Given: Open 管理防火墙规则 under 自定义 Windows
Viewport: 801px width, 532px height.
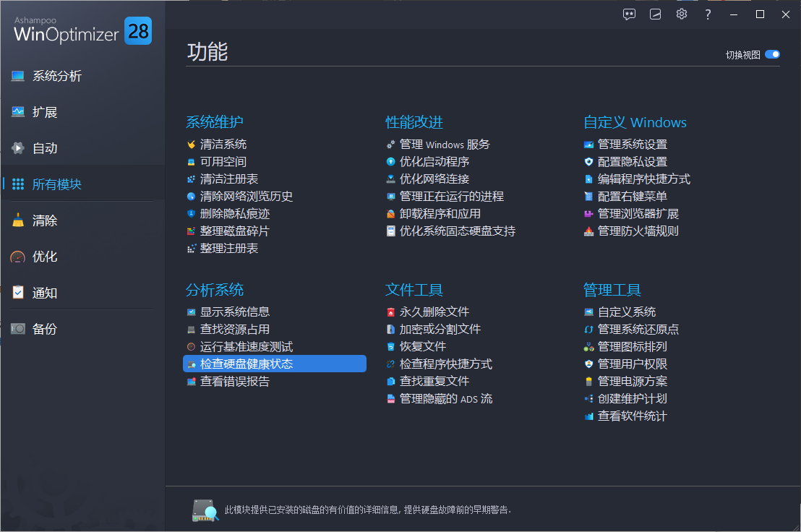Looking at the screenshot, I should pos(639,231).
